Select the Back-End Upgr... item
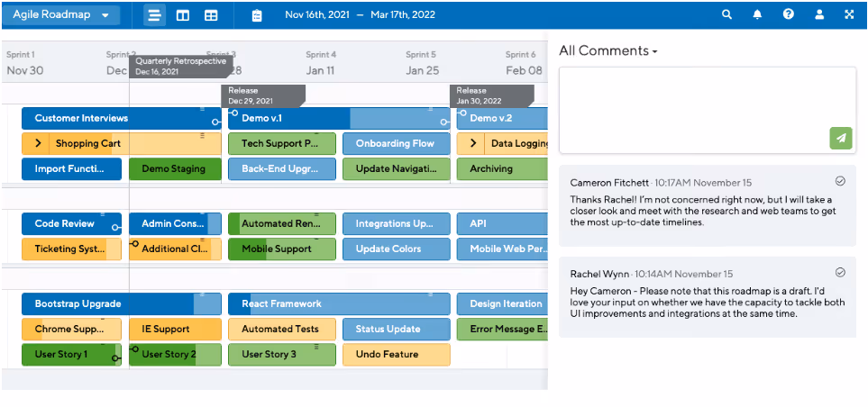 coord(282,168)
